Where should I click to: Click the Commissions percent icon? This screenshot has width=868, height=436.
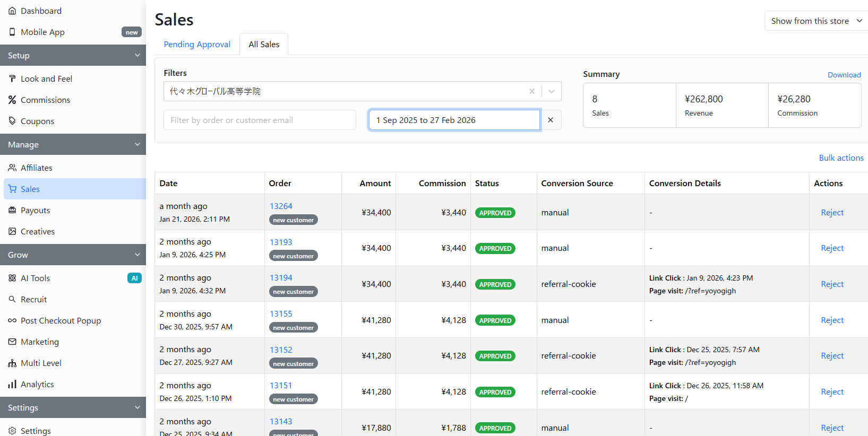(x=12, y=100)
